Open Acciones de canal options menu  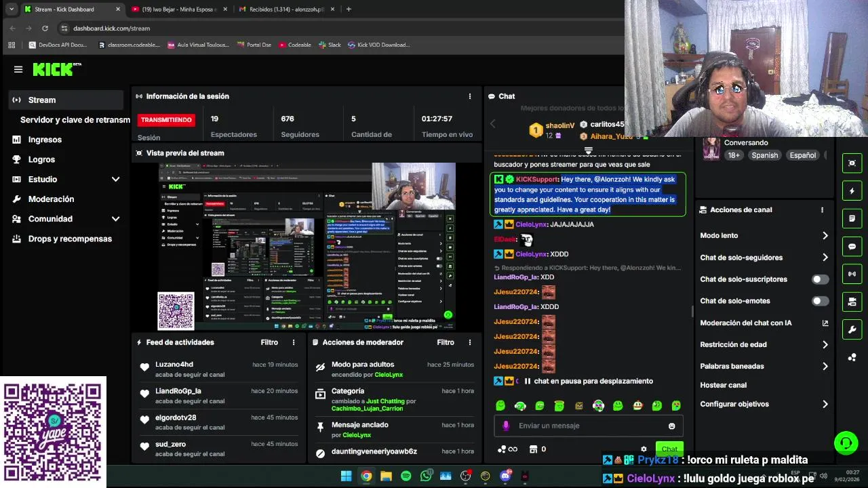pos(822,210)
